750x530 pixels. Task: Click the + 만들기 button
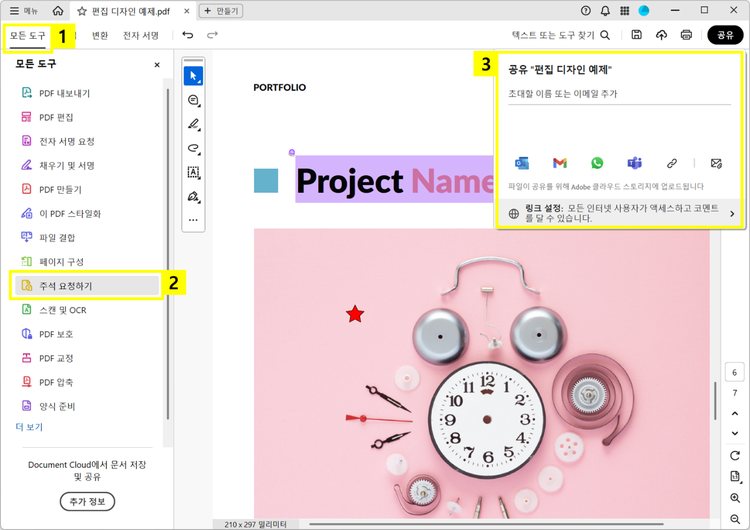(x=221, y=11)
